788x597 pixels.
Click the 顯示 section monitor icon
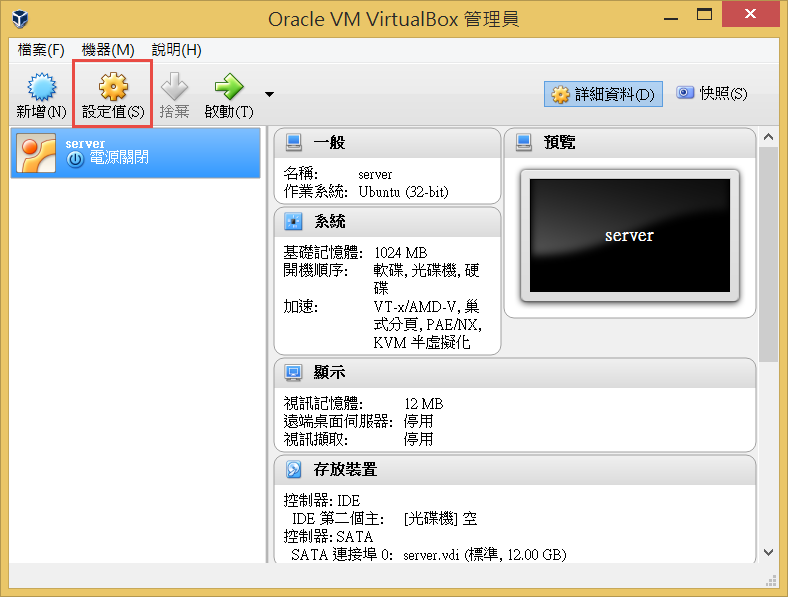(293, 372)
